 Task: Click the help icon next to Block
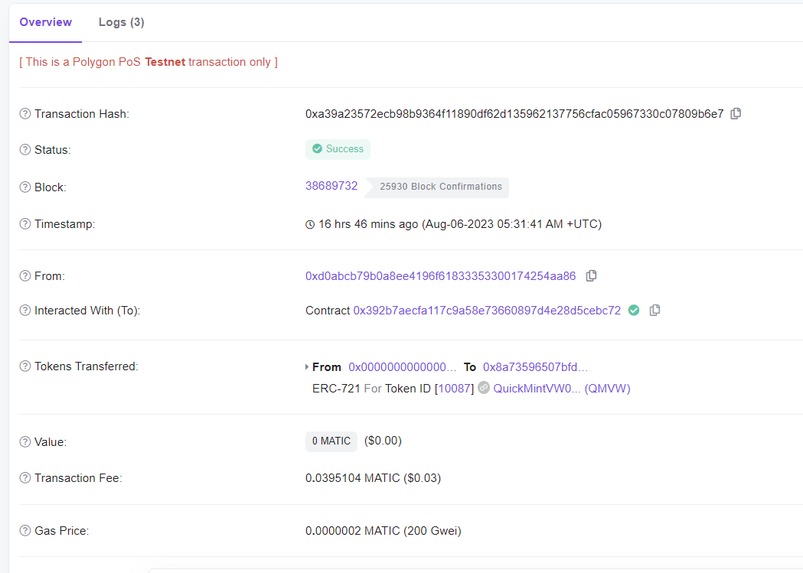click(x=25, y=187)
